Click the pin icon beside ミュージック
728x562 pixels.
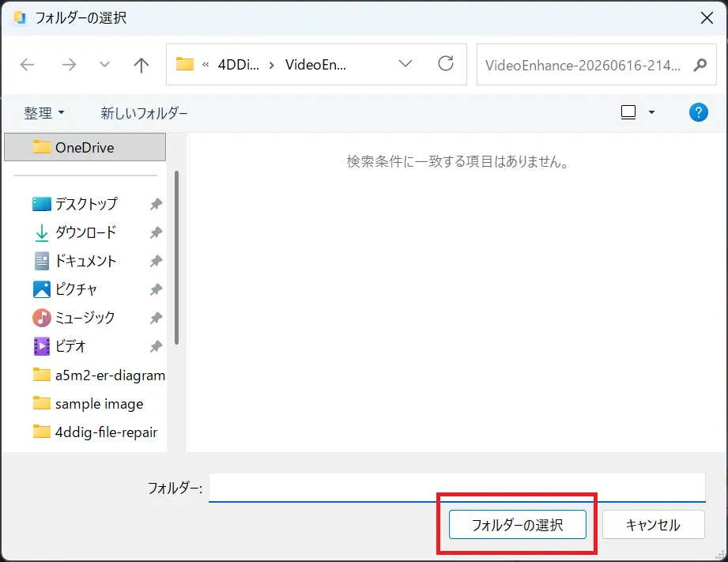click(x=156, y=318)
